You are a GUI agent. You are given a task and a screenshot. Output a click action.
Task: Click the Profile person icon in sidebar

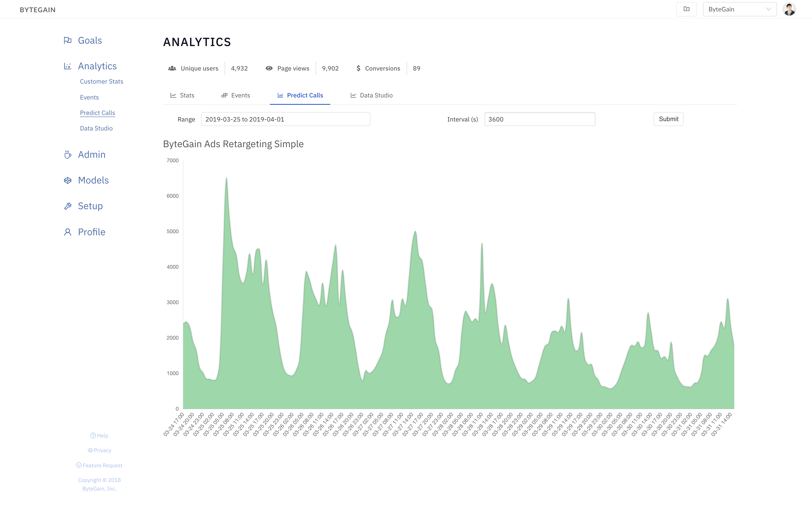pyautogui.click(x=68, y=232)
